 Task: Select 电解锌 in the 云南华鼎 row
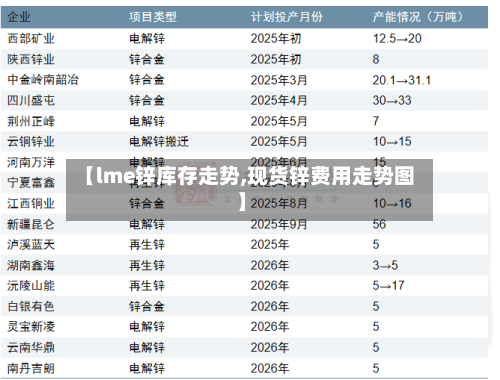click(x=147, y=348)
